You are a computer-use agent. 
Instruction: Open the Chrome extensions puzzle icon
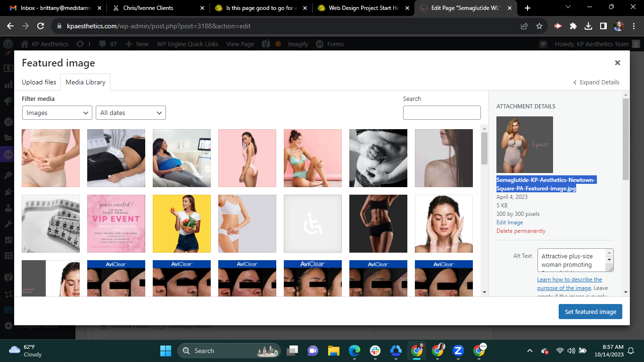(573, 26)
